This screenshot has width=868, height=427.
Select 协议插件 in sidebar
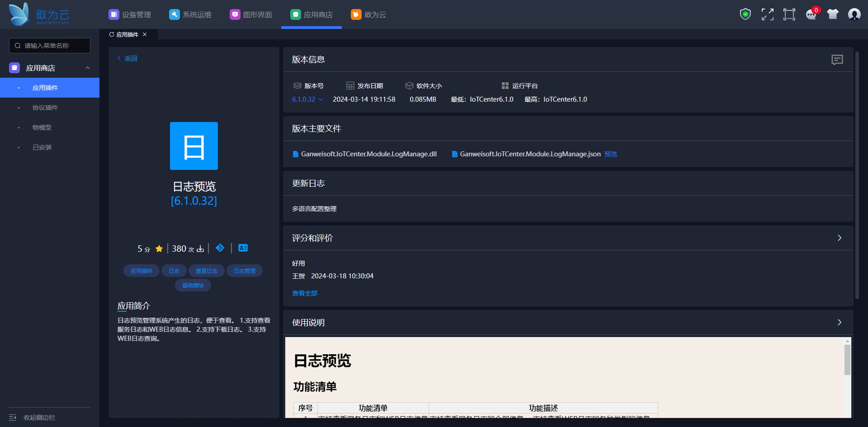45,108
